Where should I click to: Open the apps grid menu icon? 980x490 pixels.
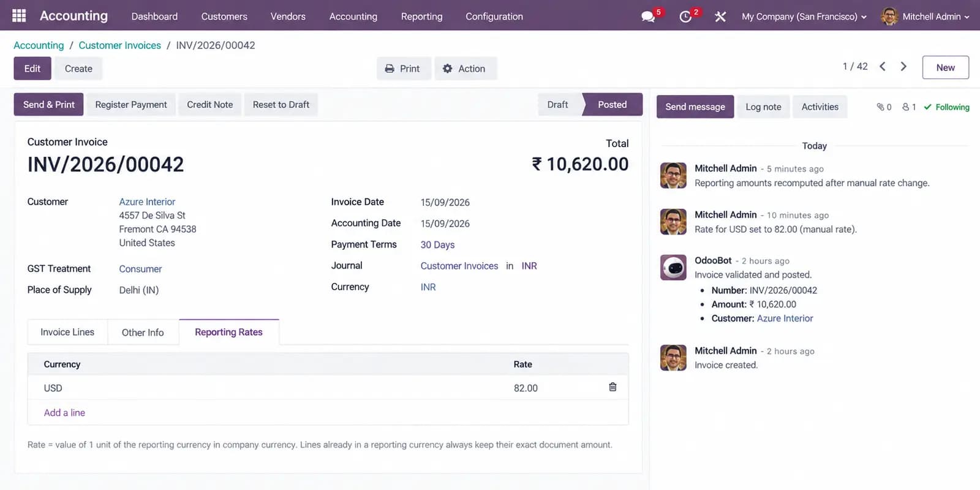click(19, 16)
